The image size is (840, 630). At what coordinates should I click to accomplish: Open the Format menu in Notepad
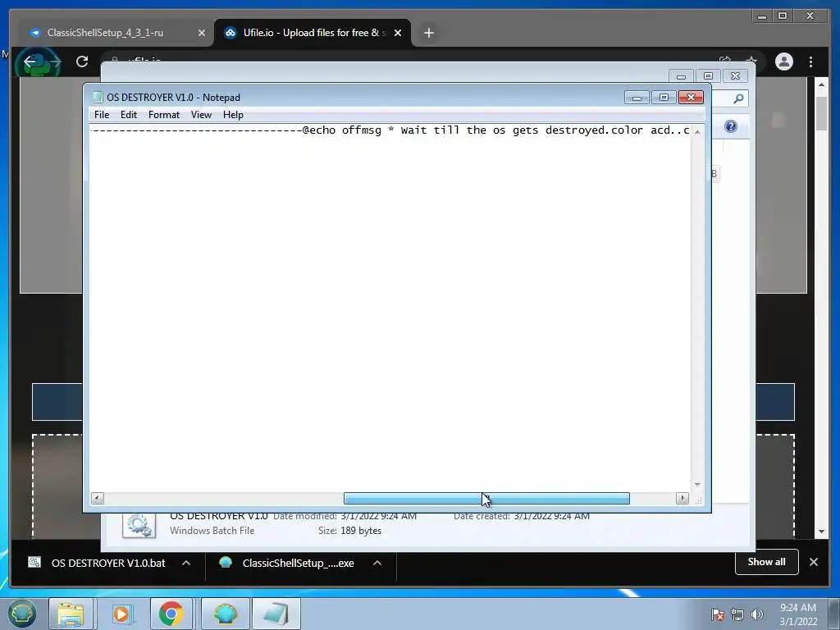(164, 115)
